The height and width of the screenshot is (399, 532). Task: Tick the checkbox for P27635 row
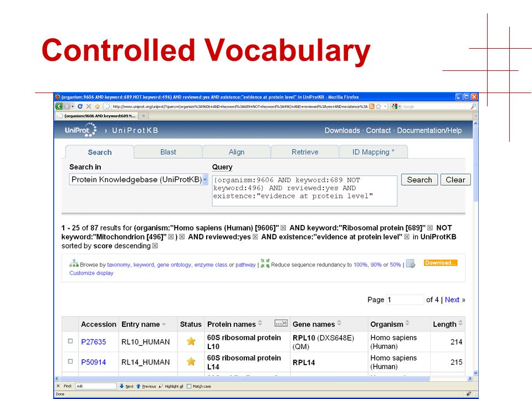70,341
